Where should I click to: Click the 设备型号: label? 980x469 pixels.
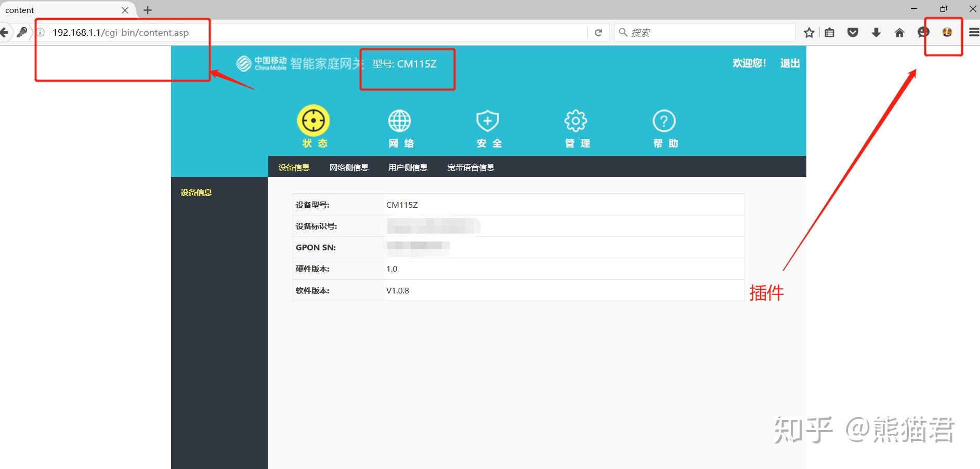(x=312, y=205)
